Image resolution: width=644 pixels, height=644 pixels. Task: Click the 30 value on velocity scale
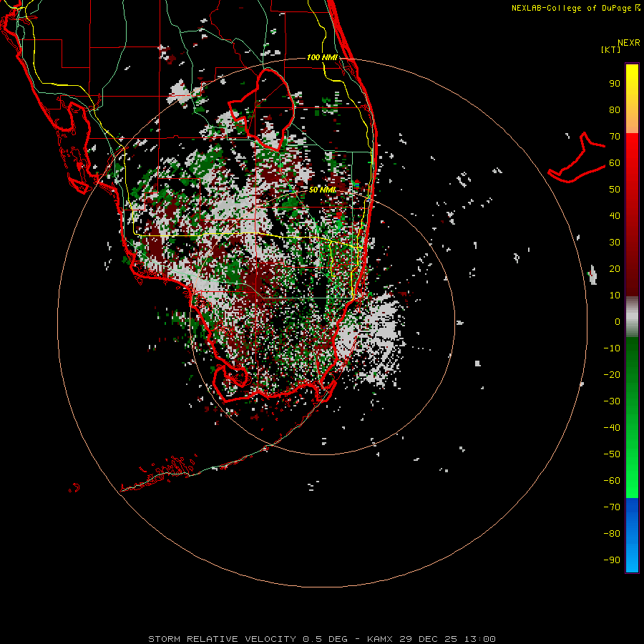click(x=615, y=243)
